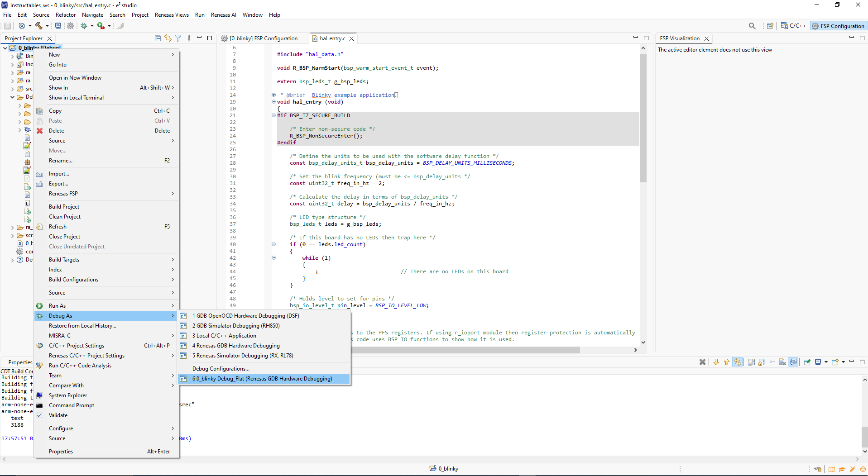The height and width of the screenshot is (476, 868).
Task: Open dropdown arrow beside Debug bug icon
Action: point(92,26)
